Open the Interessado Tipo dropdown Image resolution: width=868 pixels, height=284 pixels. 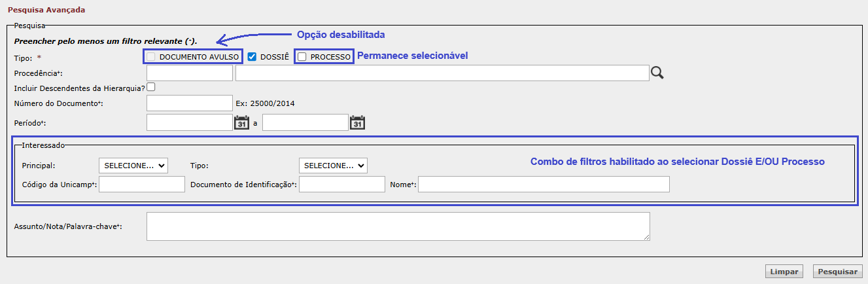tap(333, 166)
